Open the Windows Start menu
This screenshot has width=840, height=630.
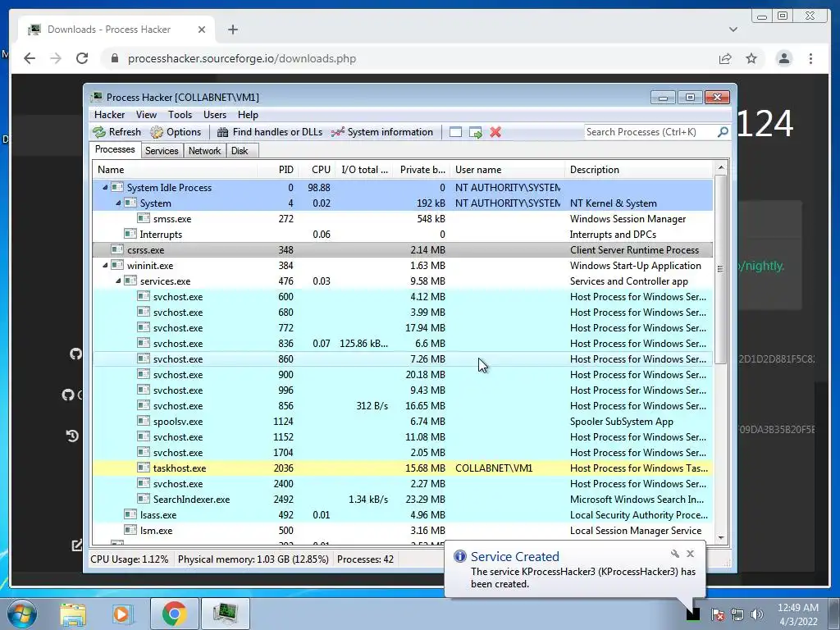click(22, 614)
